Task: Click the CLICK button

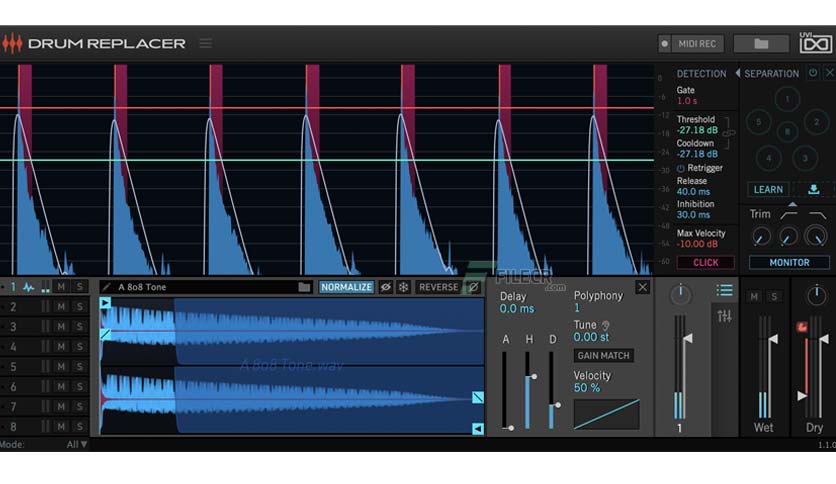Action: pyautogui.click(x=705, y=262)
